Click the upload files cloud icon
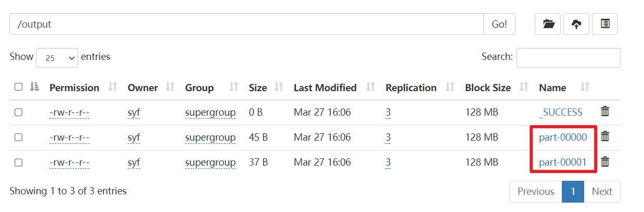 click(576, 24)
